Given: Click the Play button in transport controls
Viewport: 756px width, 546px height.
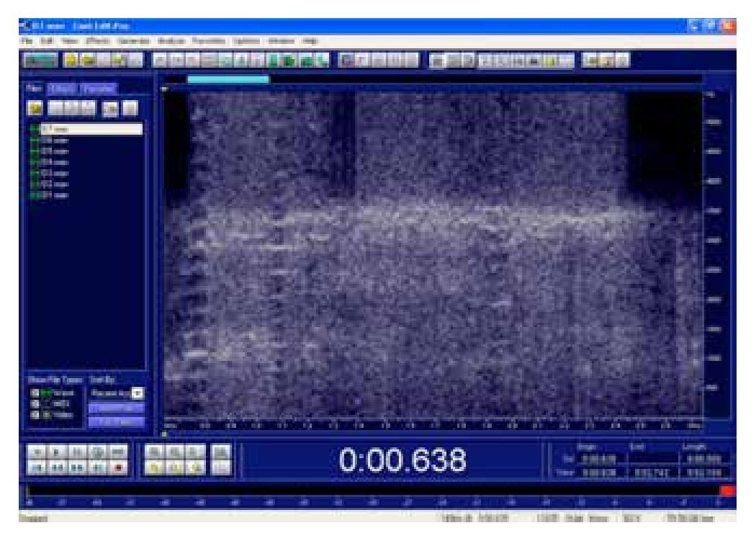Looking at the screenshot, I should pyautogui.click(x=56, y=452).
